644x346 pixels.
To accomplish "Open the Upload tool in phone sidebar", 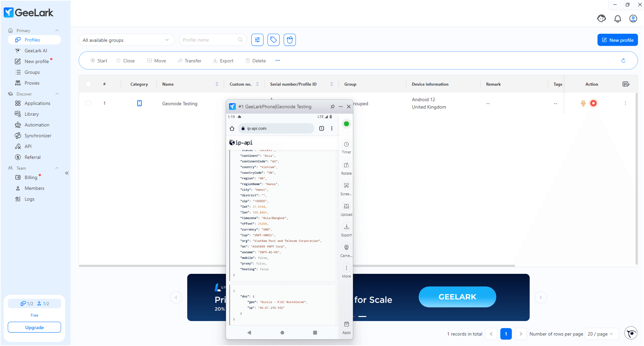I will pos(346,206).
